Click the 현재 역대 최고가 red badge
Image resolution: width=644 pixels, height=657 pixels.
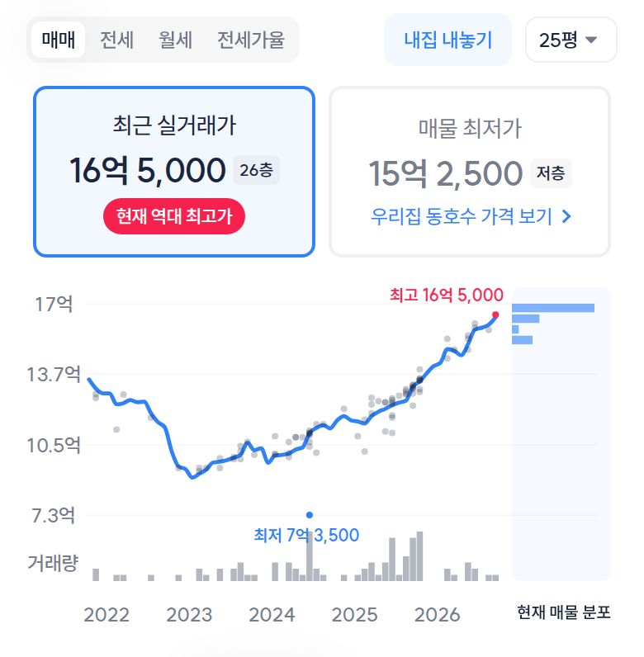[174, 216]
